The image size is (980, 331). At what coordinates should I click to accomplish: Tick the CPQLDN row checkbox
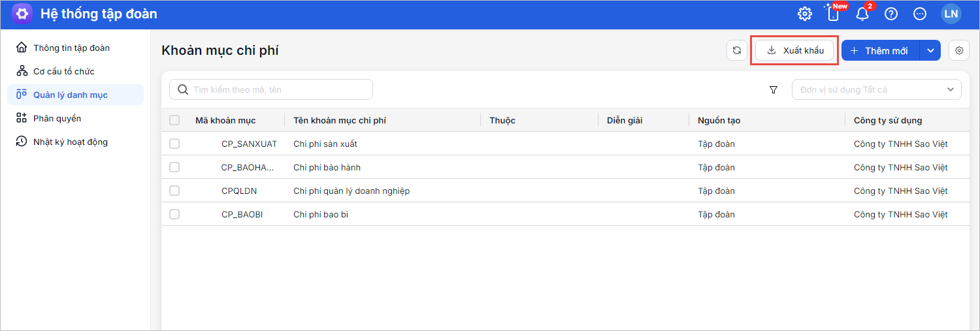click(x=174, y=191)
